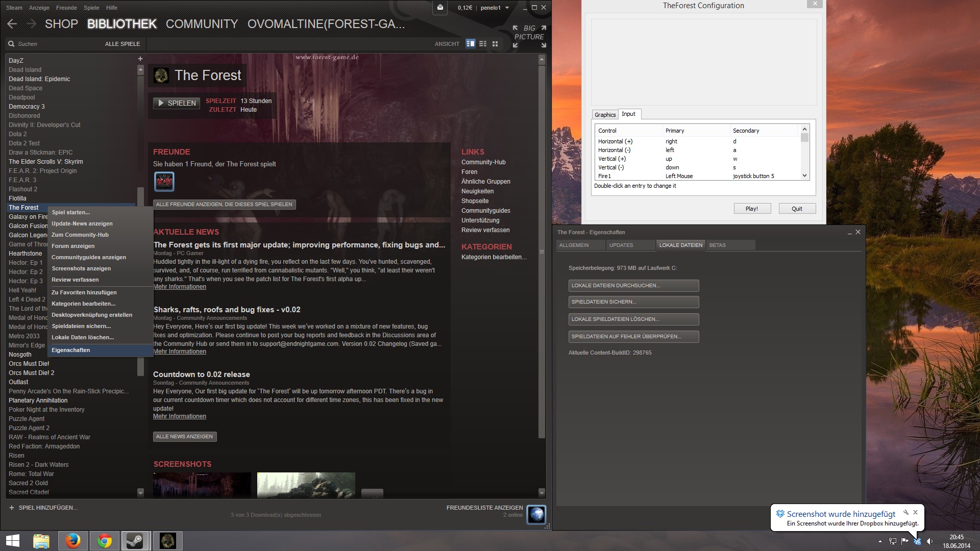
Task: Open the Steam inbox envelope icon
Action: (440, 8)
